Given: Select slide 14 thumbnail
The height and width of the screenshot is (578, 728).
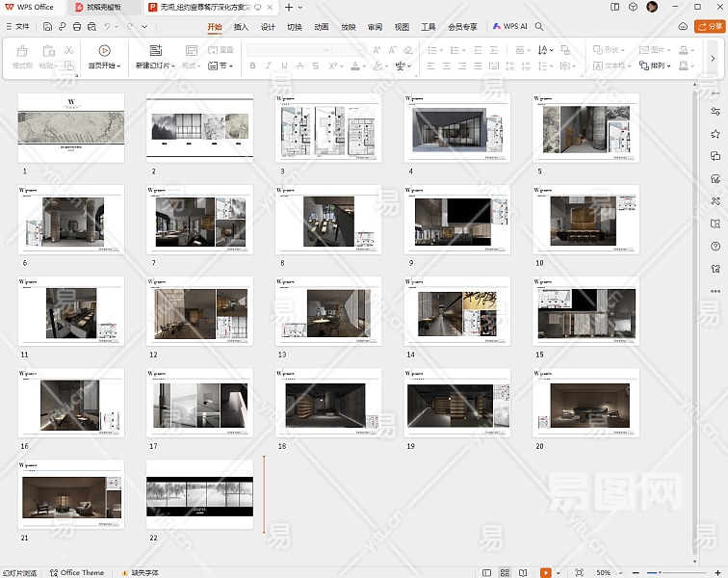Looking at the screenshot, I should (457, 311).
